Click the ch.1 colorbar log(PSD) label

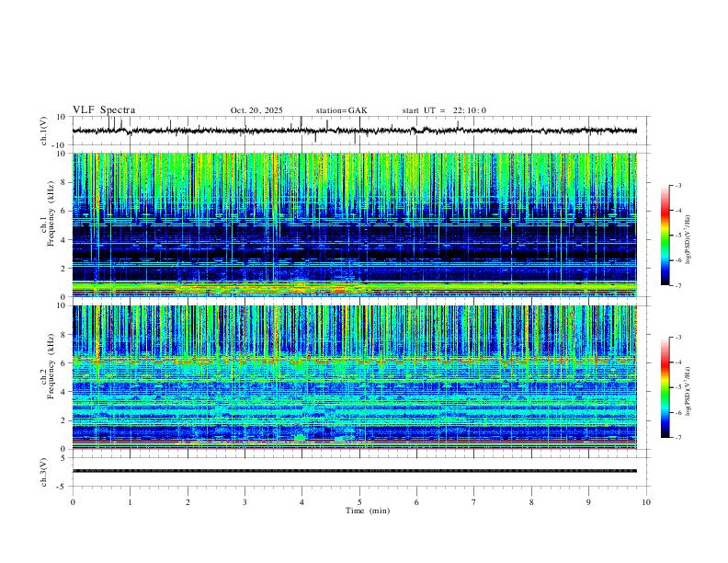(x=688, y=239)
